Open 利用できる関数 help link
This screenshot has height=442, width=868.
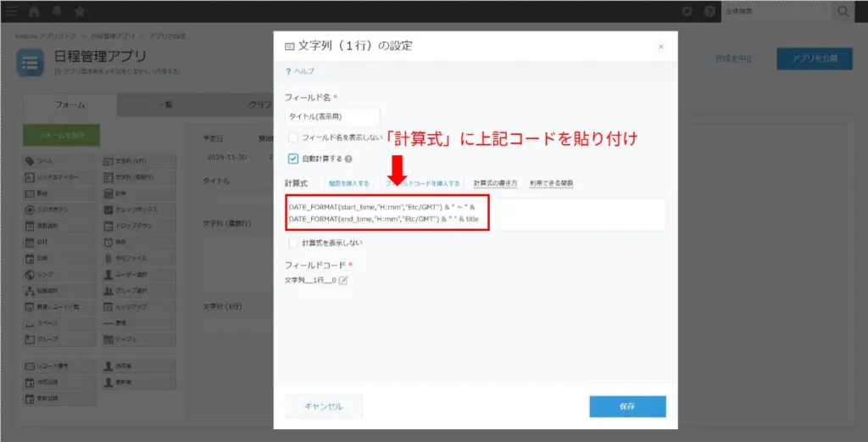coord(551,183)
